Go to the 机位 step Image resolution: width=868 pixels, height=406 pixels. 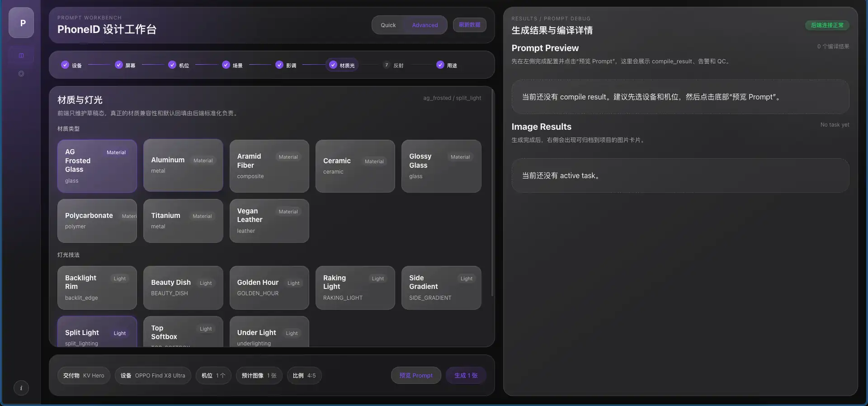coord(179,65)
